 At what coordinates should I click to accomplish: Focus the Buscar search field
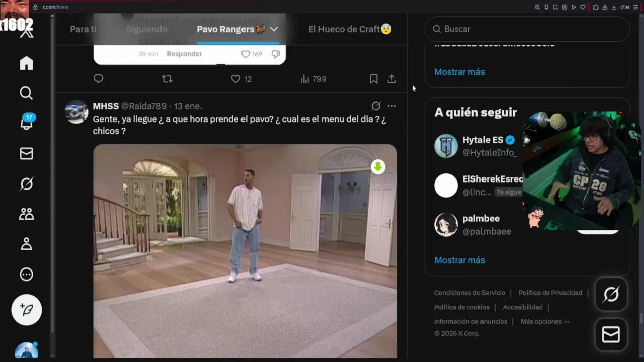click(527, 29)
